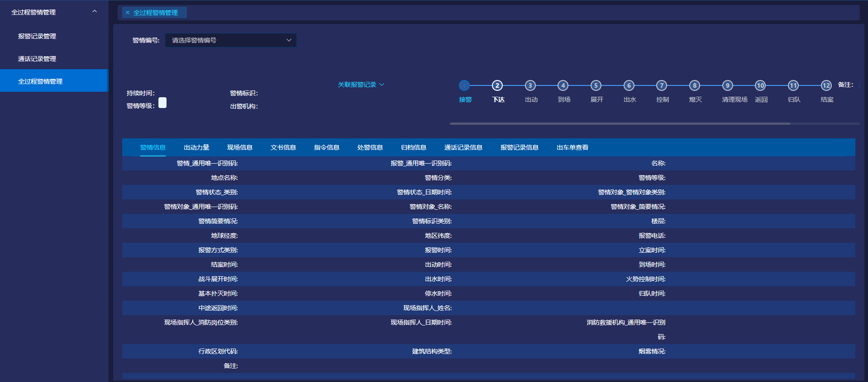Expand the 关联报警记录 dropdown
Viewport: 868px width, 382px height.
pyautogui.click(x=361, y=85)
